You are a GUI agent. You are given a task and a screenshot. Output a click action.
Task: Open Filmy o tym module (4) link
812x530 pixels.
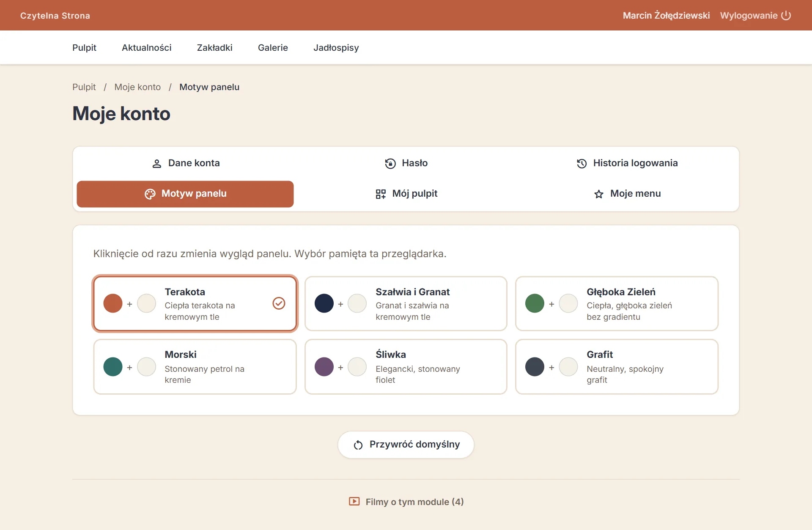[406, 502]
